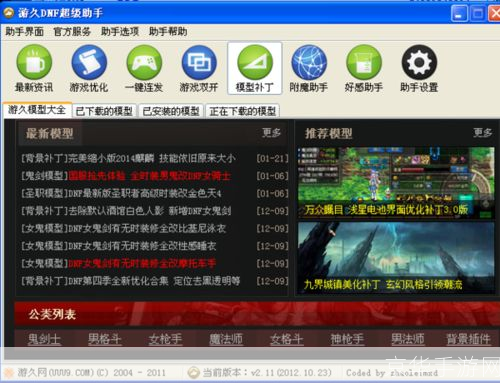Select the 神枪手 category
The width and height of the screenshot is (500, 383).
(347, 339)
